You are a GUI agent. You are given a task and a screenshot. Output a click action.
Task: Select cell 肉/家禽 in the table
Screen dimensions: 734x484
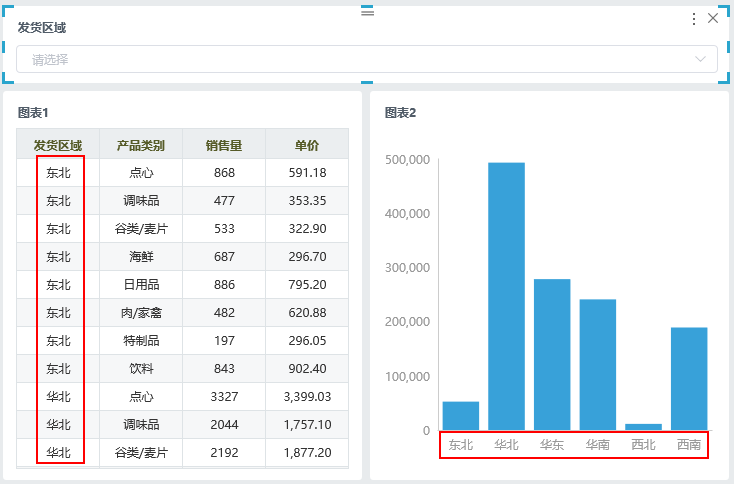point(141,313)
